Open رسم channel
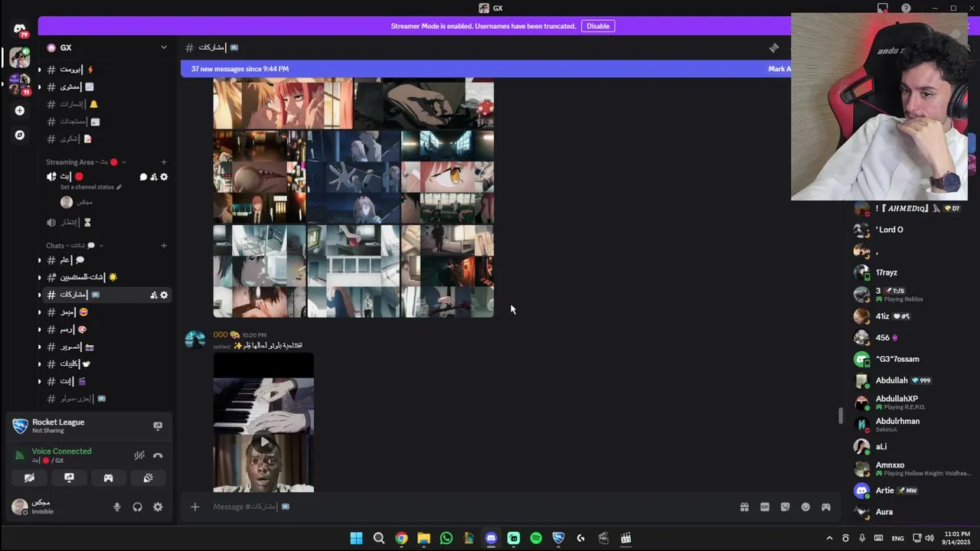This screenshot has height=551, width=980. (106, 329)
